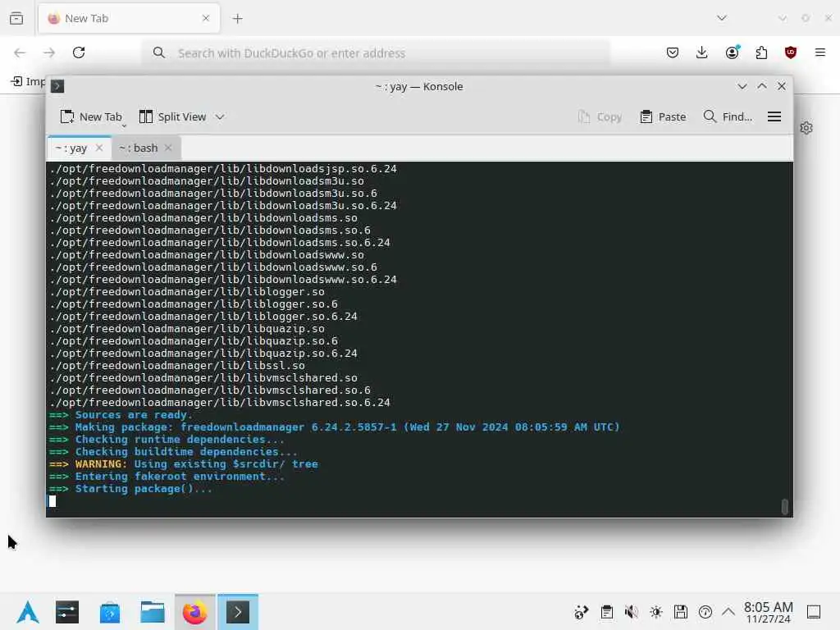Expand hidden system tray icons arrow
The height and width of the screenshot is (630, 840).
point(728,611)
